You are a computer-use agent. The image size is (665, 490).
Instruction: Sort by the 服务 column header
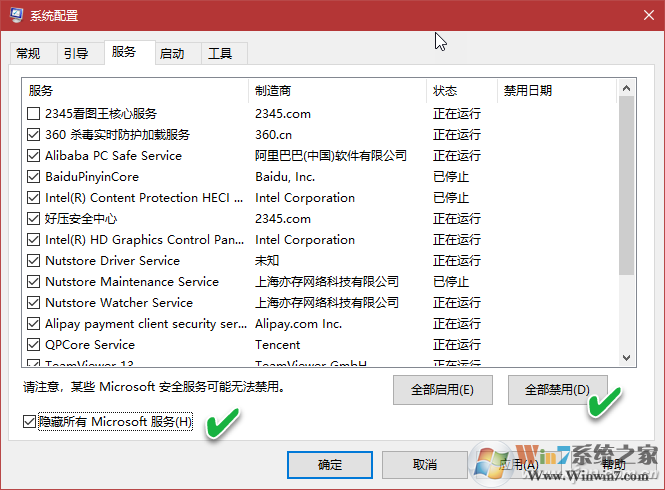coord(135,90)
